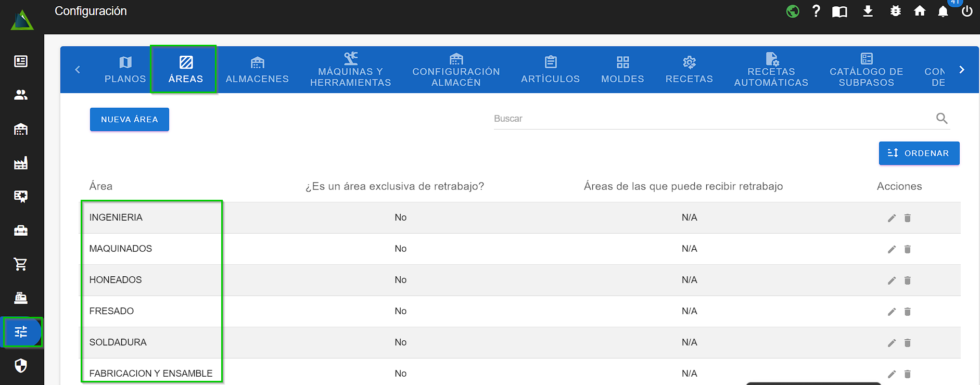Open the shopping cart sidebar icon
The height and width of the screenshot is (385, 980).
[21, 264]
